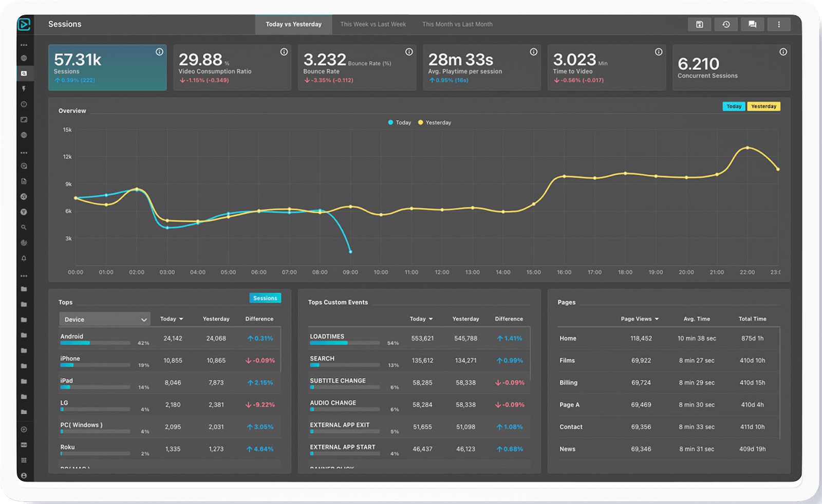The width and height of the screenshot is (822, 504).
Task: Click the Pages panel vertical scrollbar
Action: coord(780,383)
